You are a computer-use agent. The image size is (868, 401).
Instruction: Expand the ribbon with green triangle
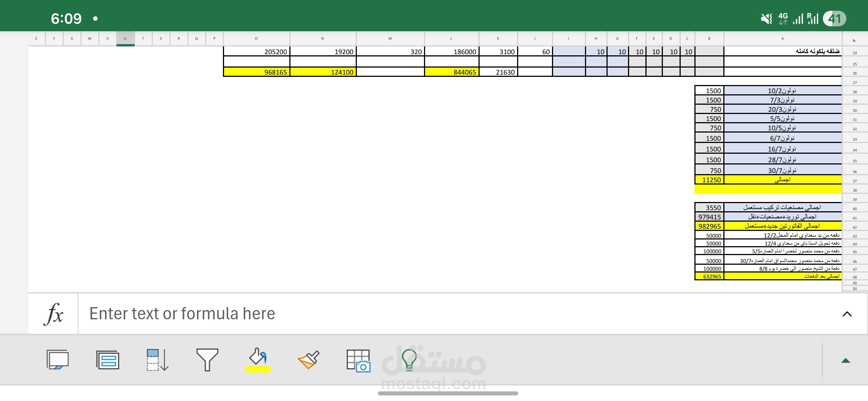845,361
